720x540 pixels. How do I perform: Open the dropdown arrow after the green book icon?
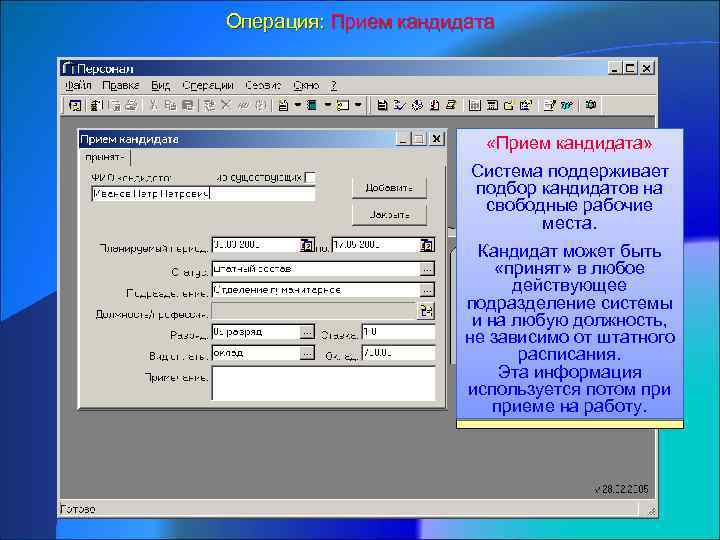tap(327, 105)
